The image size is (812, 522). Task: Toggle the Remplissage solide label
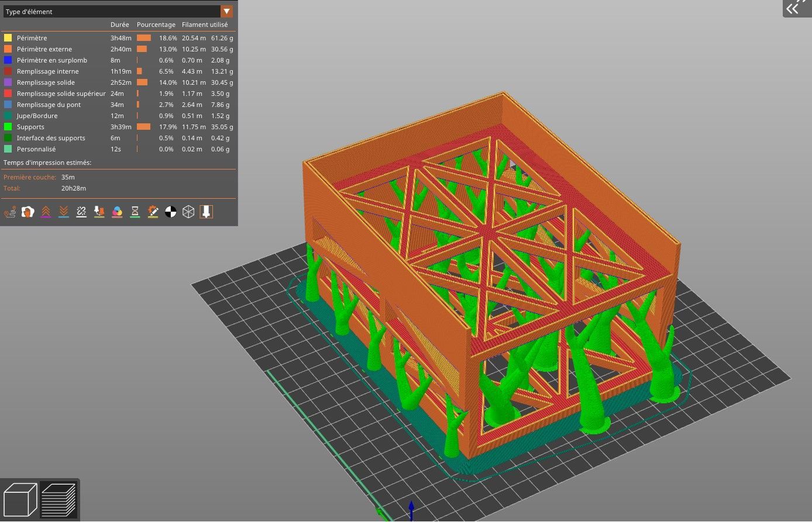pos(46,82)
